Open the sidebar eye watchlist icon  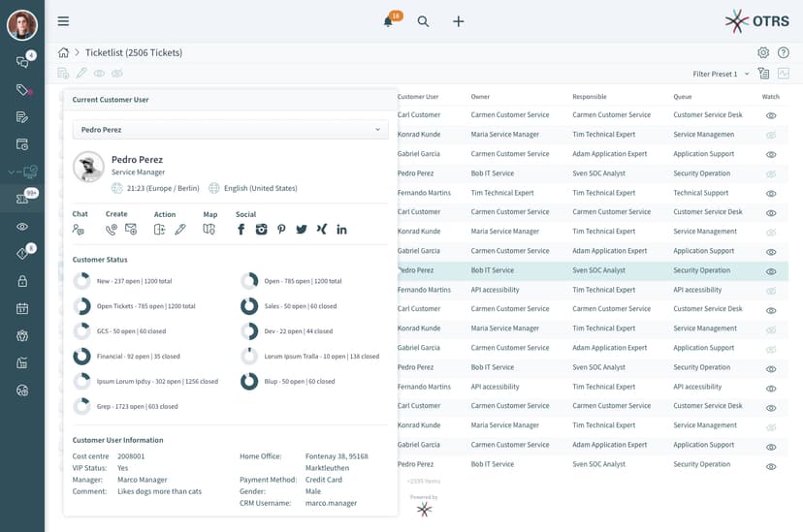click(x=22, y=227)
